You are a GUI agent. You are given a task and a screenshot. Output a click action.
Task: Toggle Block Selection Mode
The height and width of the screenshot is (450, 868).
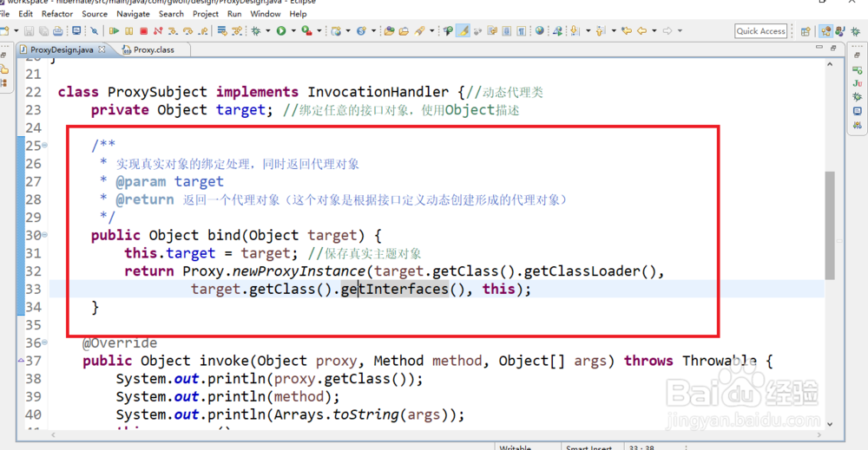click(x=507, y=31)
